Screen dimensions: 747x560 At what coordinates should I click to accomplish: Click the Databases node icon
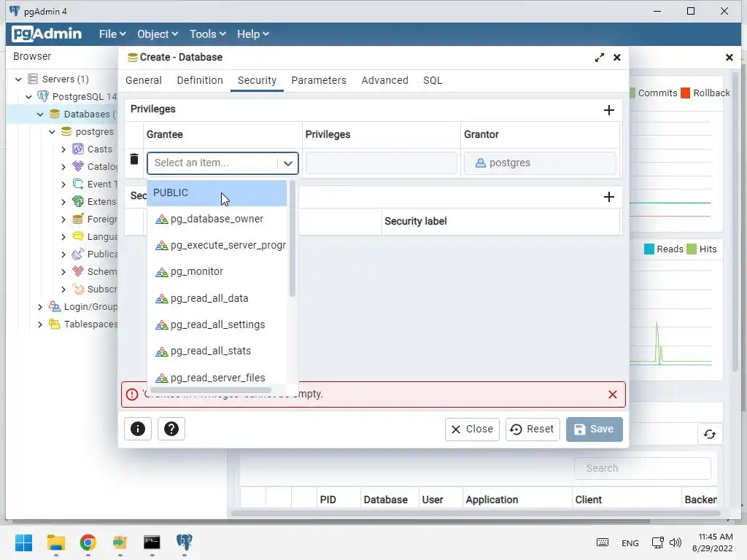[x=55, y=114]
